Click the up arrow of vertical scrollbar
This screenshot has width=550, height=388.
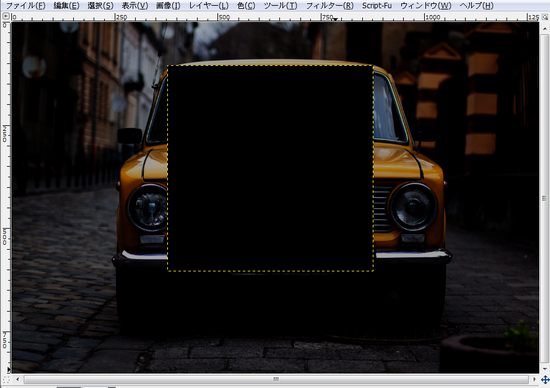click(544, 28)
